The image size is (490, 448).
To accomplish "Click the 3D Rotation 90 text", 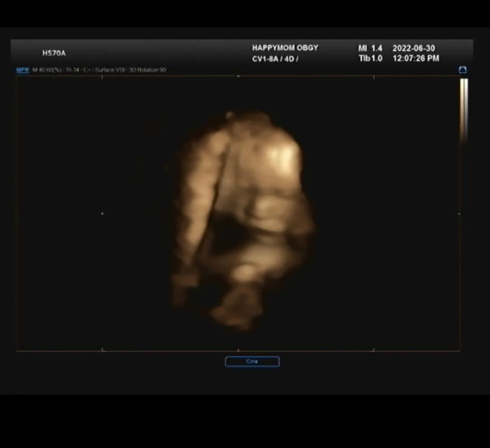I will point(147,70).
